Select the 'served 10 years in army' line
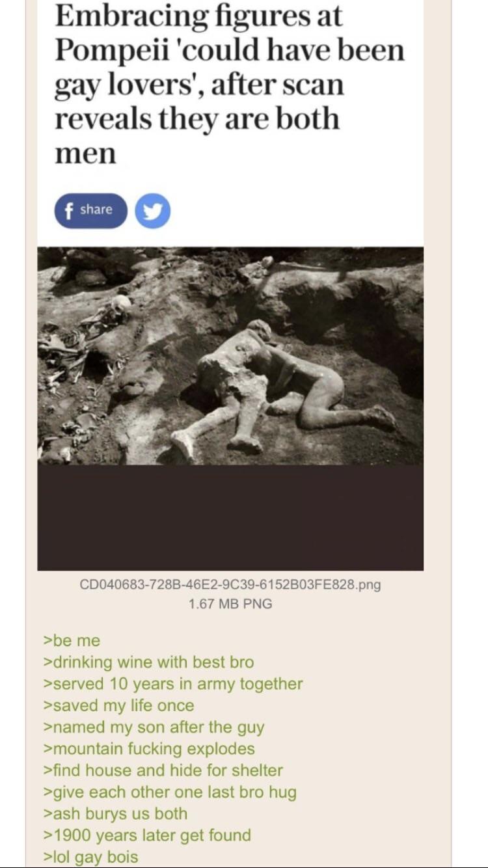This screenshot has height=868, width=488. tap(173, 684)
